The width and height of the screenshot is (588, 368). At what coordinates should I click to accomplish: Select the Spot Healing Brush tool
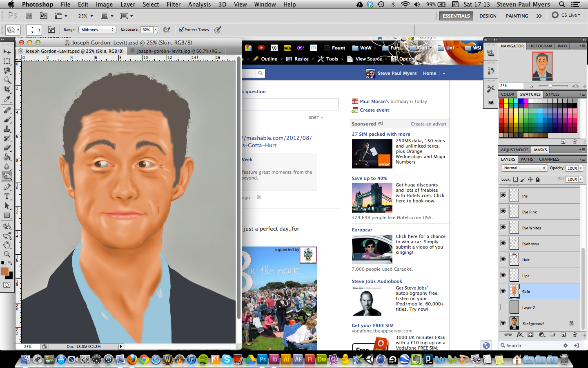[7, 110]
